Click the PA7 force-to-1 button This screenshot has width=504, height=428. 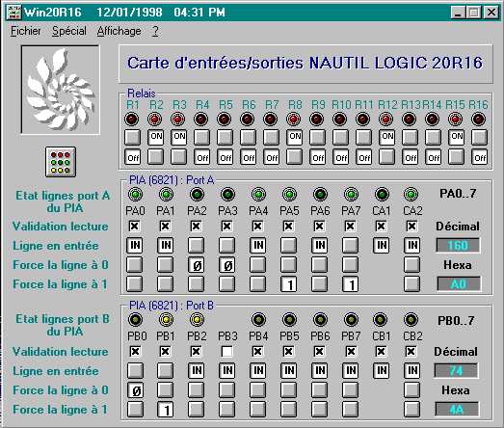tap(351, 284)
